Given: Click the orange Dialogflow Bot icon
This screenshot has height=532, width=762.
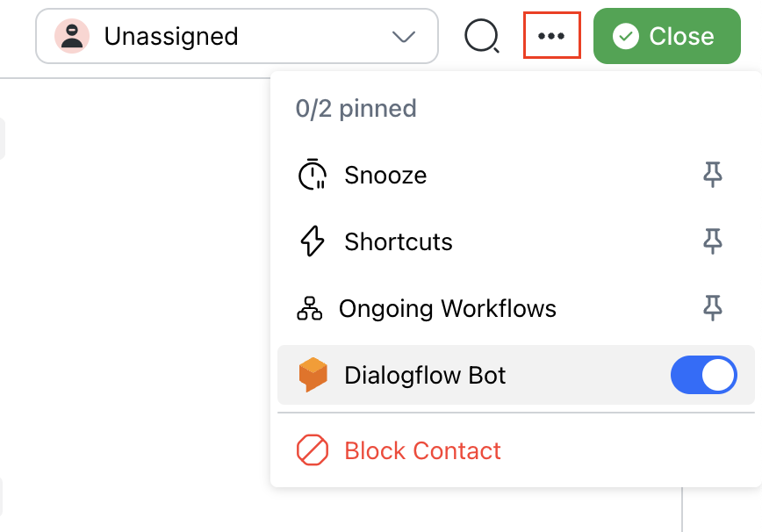Looking at the screenshot, I should 313,375.
